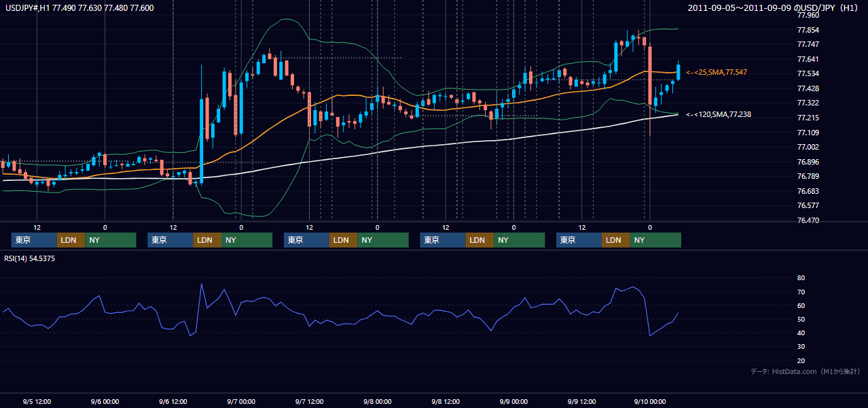This screenshot has height=408, width=868.
Task: Click the 9/6 12:00 time axis label
Action: pyautogui.click(x=173, y=401)
